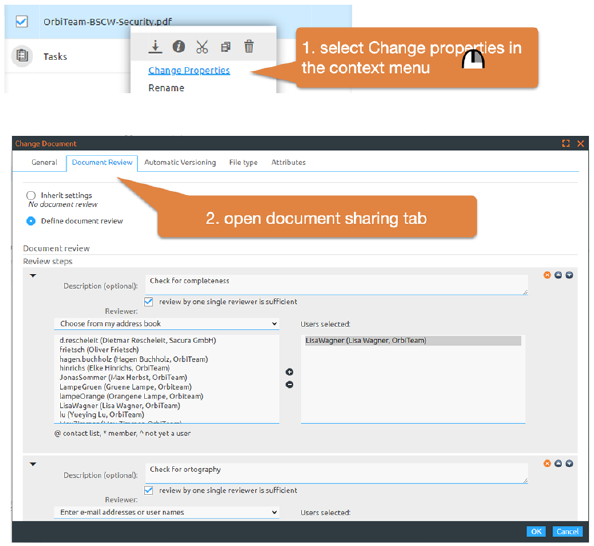Screen dimensions: 594x546
Task: Click the Check for completeness description field
Action: [x=336, y=285]
